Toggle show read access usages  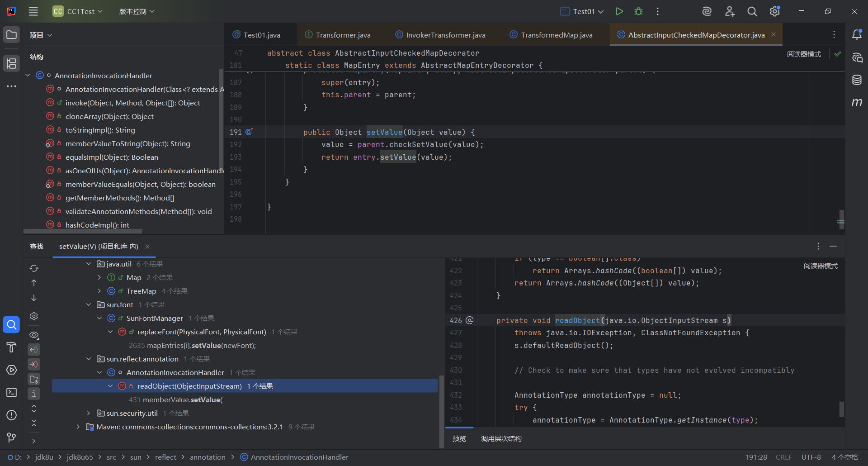pos(34,350)
